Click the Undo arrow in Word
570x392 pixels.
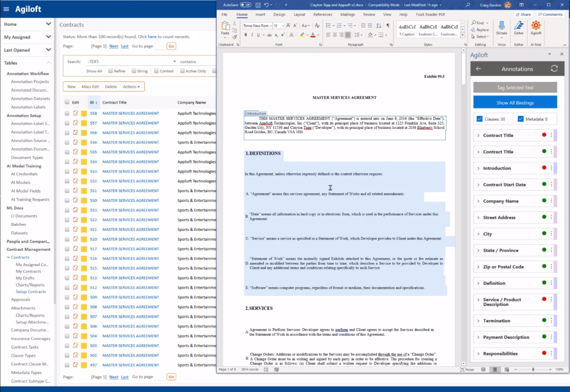(266, 5)
